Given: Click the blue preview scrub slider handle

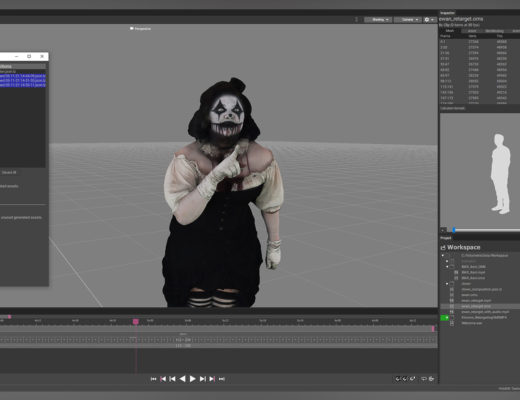Looking at the screenshot, I should coord(454,230).
